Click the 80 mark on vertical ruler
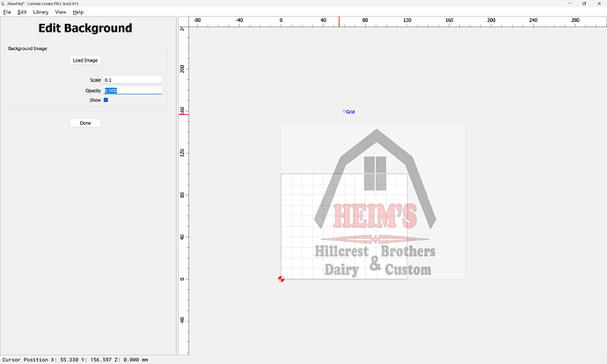607x364 pixels. tap(182, 195)
